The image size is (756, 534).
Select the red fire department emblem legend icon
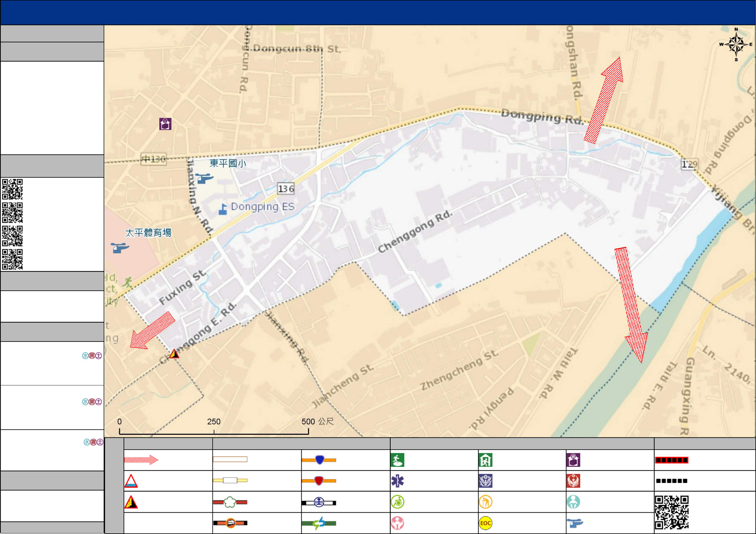[573, 481]
